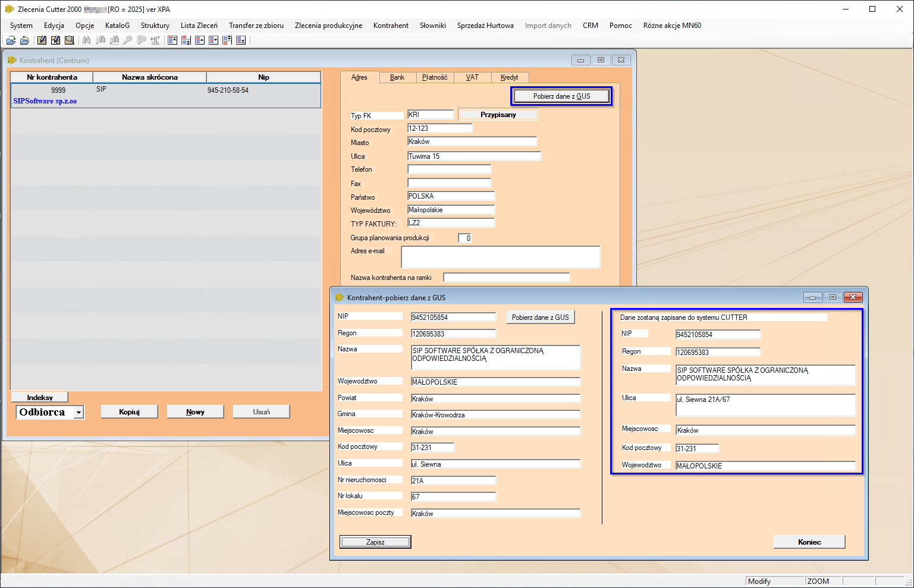The image size is (914, 588).
Task: Switch to the Kredyt tab
Action: click(x=510, y=77)
